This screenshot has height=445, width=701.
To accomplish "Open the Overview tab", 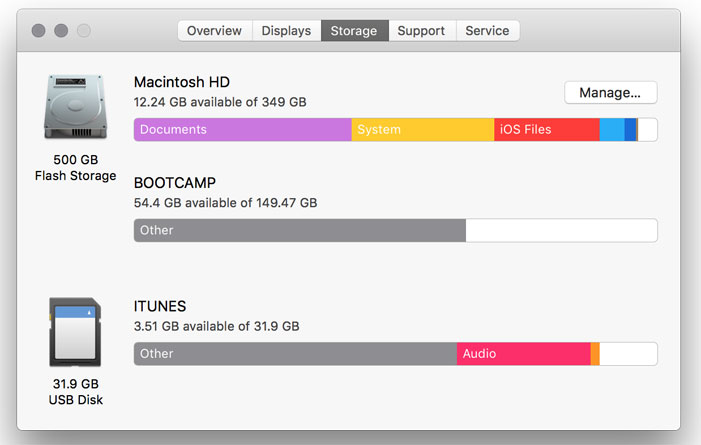I will tap(215, 31).
